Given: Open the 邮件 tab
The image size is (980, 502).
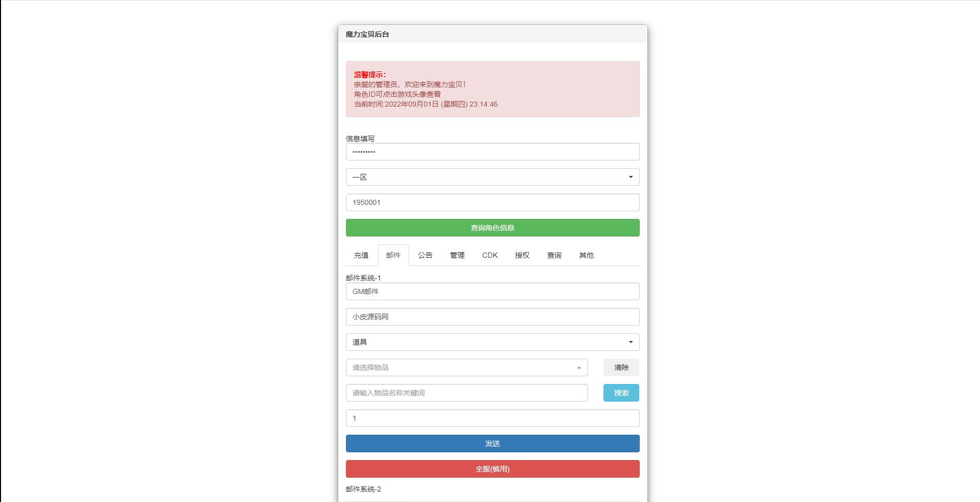Looking at the screenshot, I should 393,255.
